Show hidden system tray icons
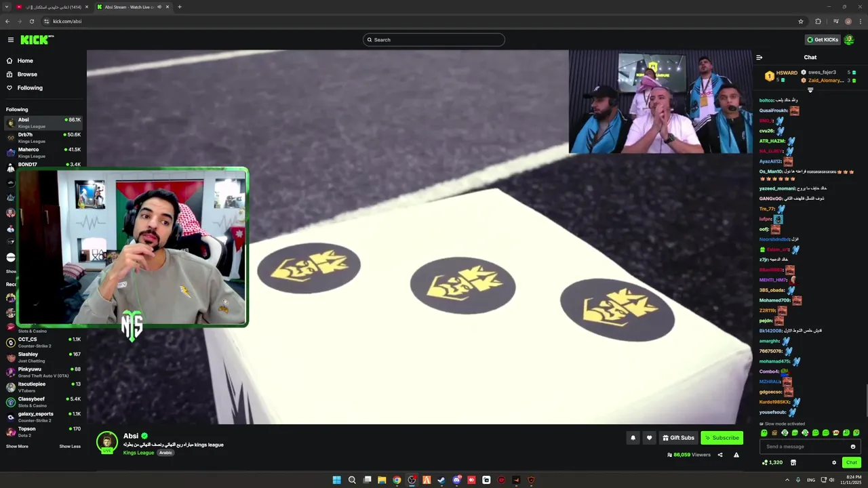The width and height of the screenshot is (868, 488). pos(787,480)
